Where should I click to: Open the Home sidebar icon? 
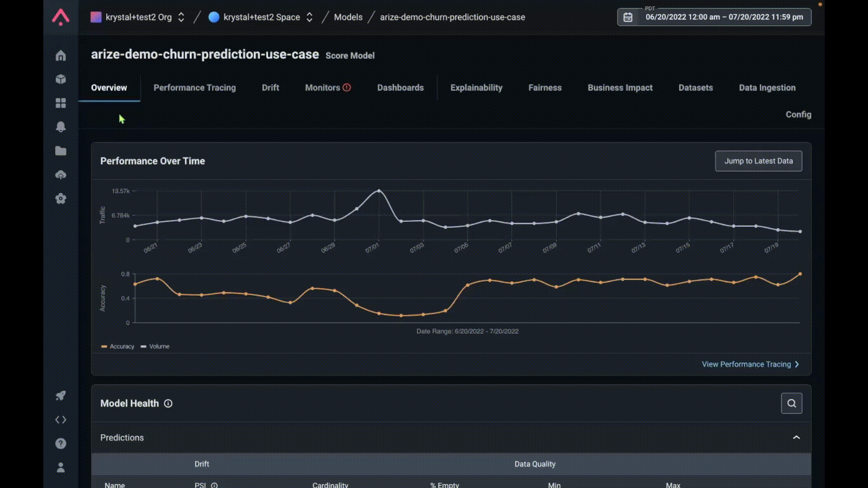61,56
